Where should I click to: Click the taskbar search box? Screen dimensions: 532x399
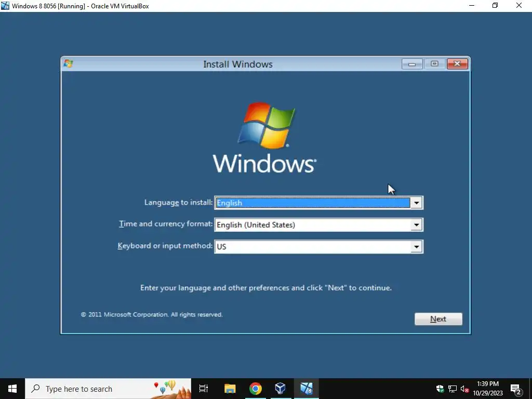point(108,389)
